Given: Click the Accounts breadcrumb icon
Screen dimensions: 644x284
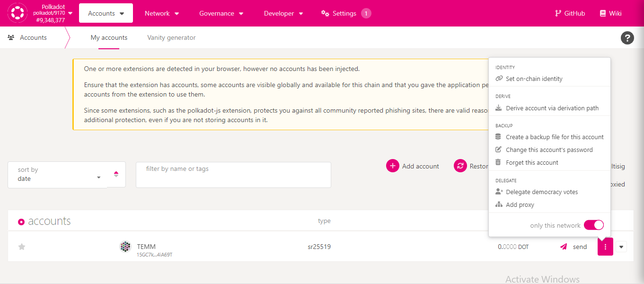Looking at the screenshot, I should pos(11,37).
